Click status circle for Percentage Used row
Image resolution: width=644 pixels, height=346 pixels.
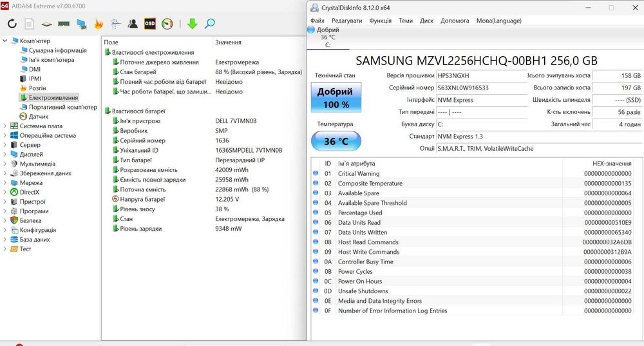click(x=316, y=212)
